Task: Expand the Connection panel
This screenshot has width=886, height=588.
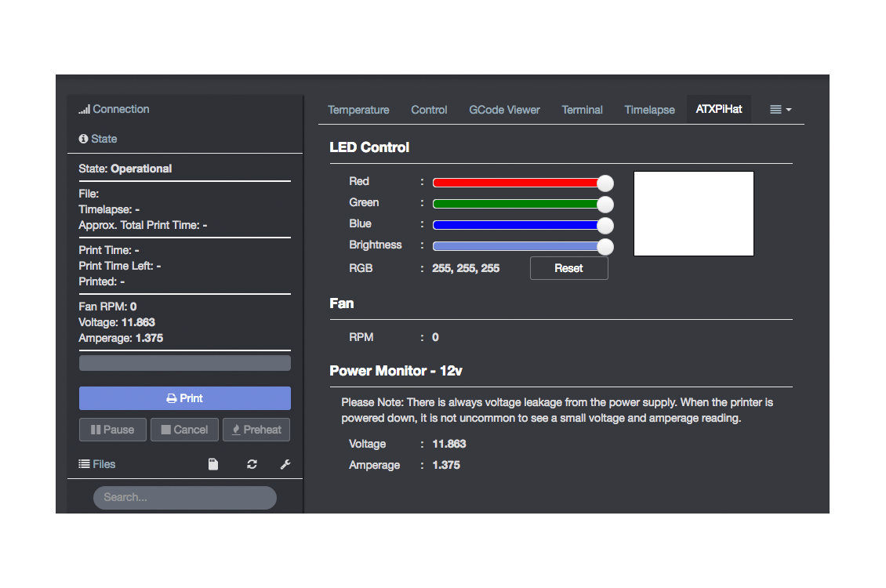Action: tap(121, 109)
